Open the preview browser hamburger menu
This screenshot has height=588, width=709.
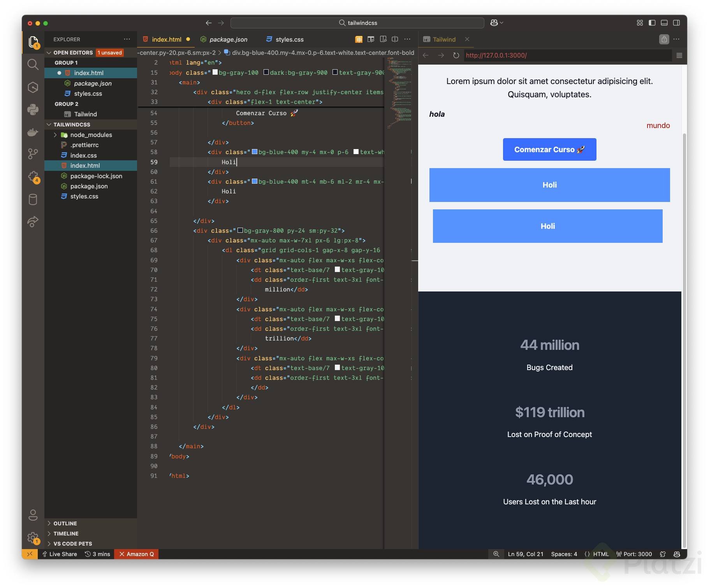679,56
